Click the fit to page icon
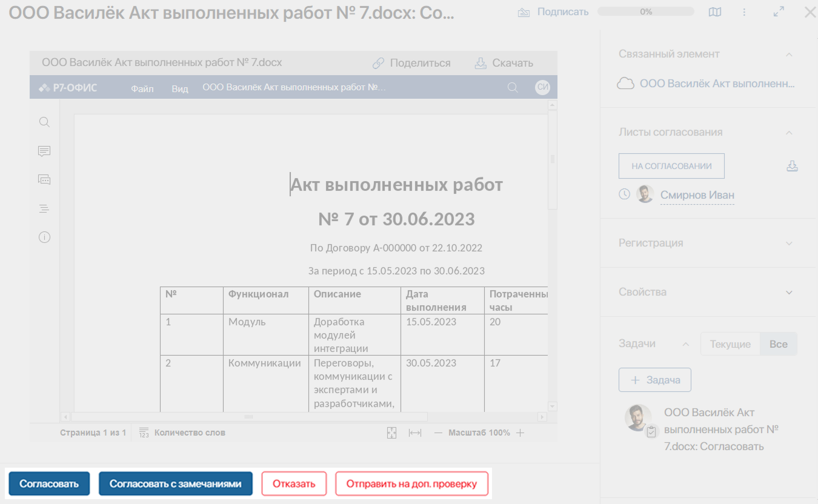Image resolution: width=818 pixels, height=504 pixels. coord(391,433)
